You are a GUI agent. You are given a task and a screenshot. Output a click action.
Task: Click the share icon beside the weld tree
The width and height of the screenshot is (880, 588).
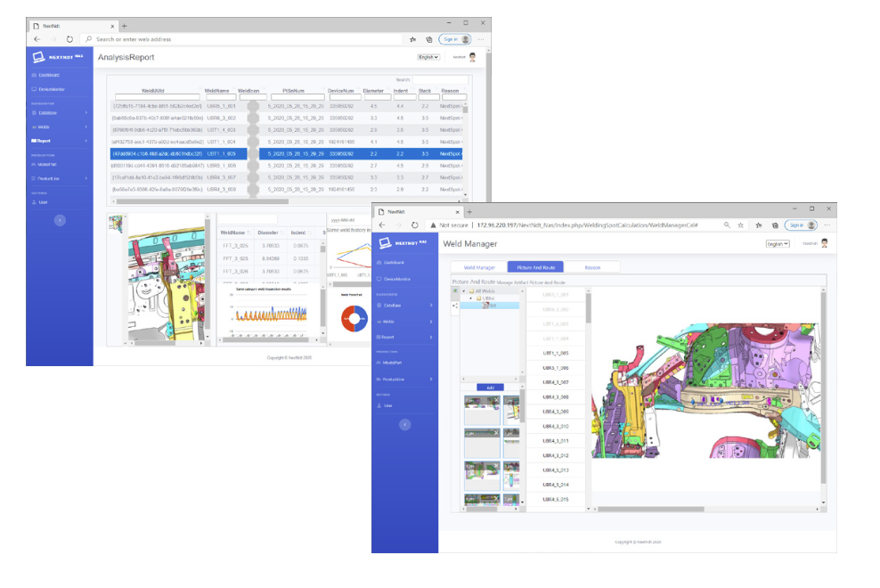coord(455,306)
